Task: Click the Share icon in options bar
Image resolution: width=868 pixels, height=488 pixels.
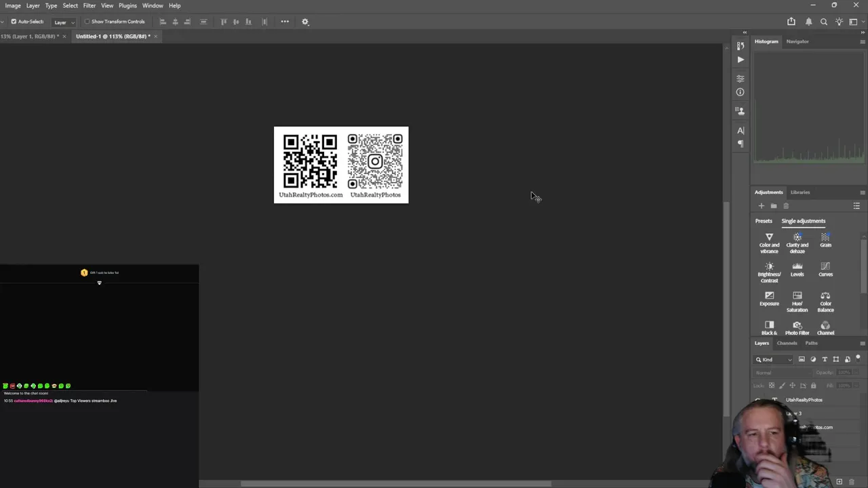Action: [791, 22]
